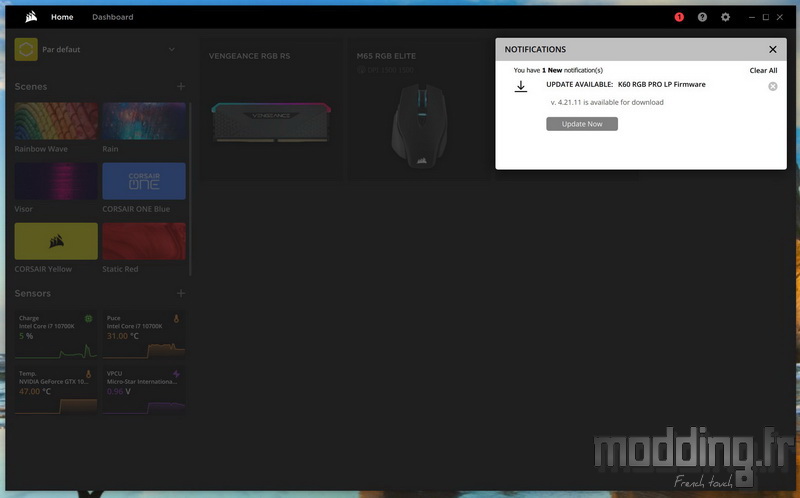Switch to the Home tab
Screen dimensions: 800x498
tap(62, 17)
